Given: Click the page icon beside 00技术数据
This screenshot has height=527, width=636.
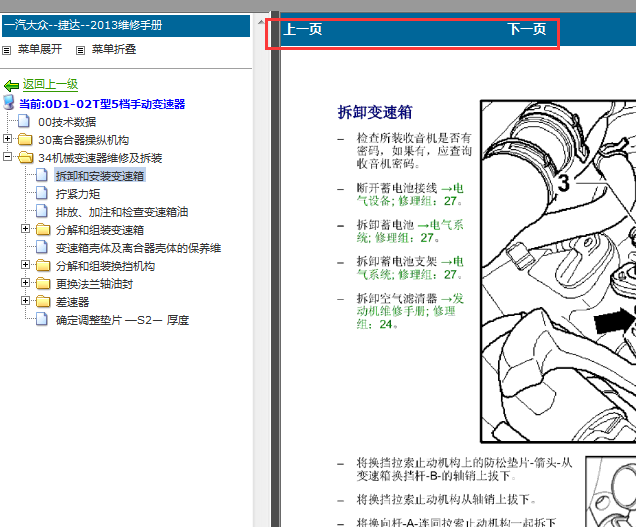Looking at the screenshot, I should point(24,121).
